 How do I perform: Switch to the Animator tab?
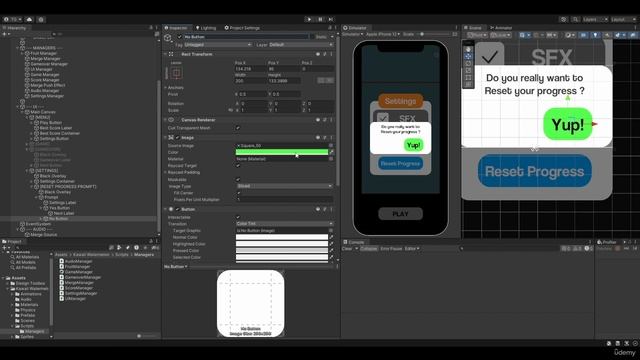[501, 28]
